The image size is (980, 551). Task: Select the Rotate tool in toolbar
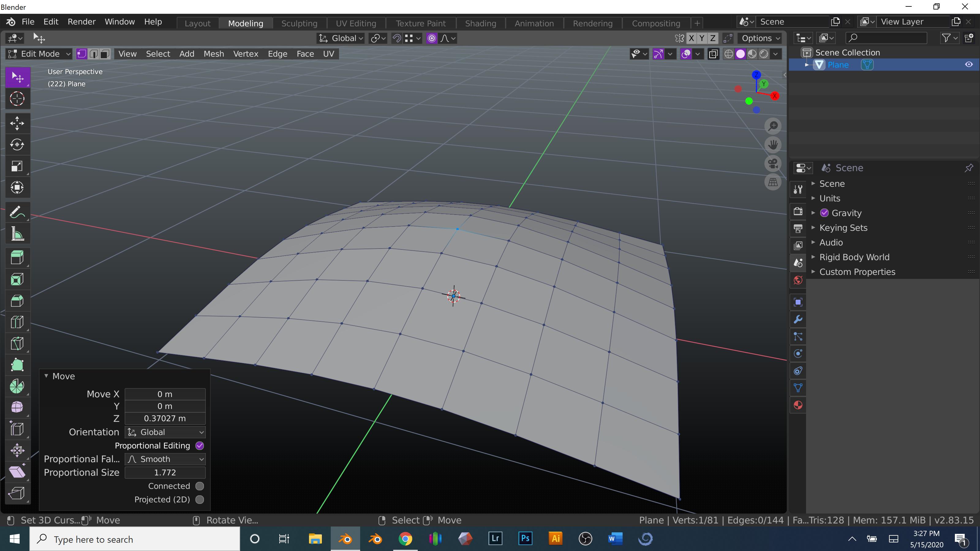point(17,144)
